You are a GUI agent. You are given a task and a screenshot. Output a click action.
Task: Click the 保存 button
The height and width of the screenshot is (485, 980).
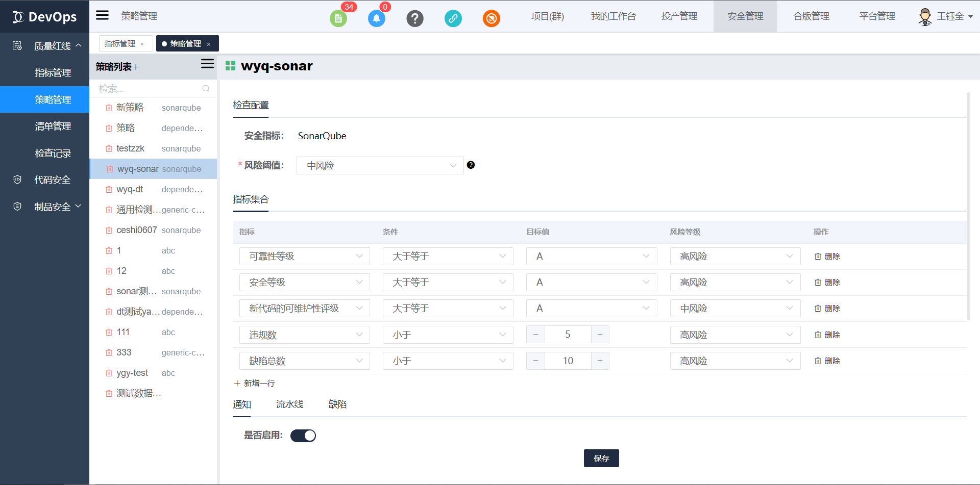(x=601, y=458)
